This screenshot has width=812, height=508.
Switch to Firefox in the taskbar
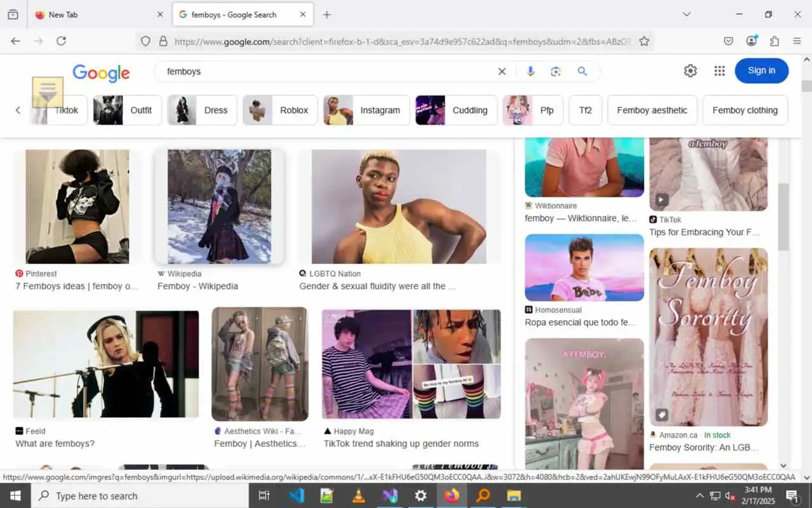[452, 496]
